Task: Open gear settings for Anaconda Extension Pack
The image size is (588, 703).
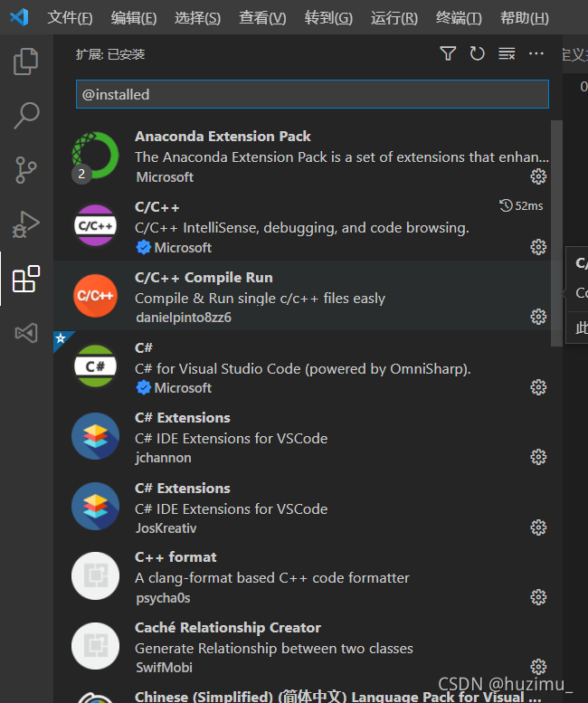Action: tap(538, 176)
